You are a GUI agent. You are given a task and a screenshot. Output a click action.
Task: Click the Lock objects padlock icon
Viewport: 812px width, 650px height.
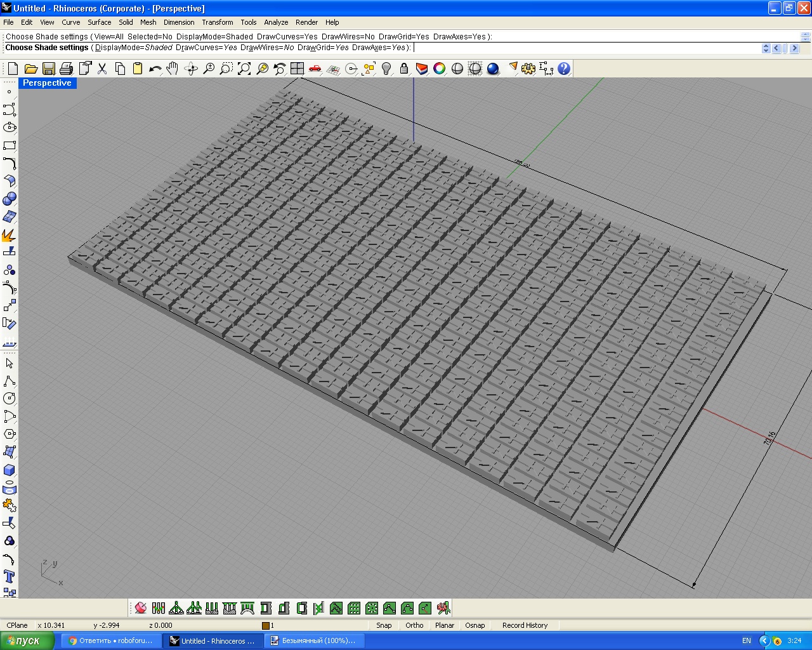click(404, 69)
